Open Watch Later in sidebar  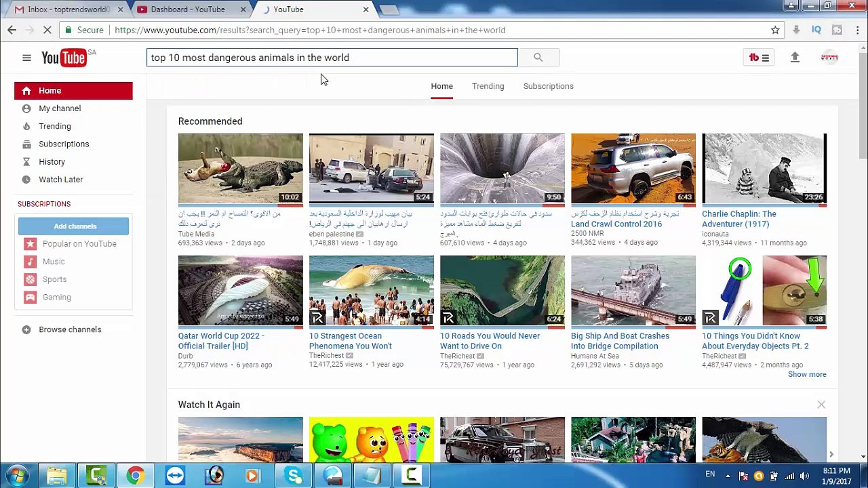tap(61, 180)
